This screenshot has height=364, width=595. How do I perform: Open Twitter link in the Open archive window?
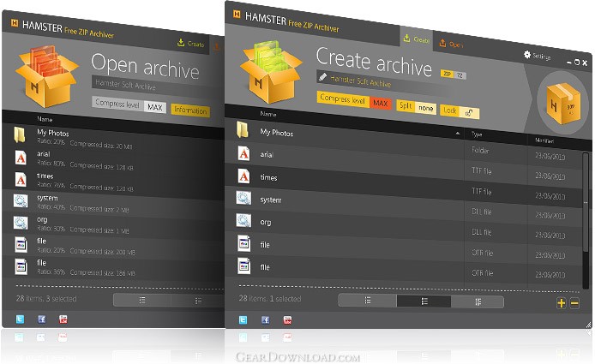20,319
